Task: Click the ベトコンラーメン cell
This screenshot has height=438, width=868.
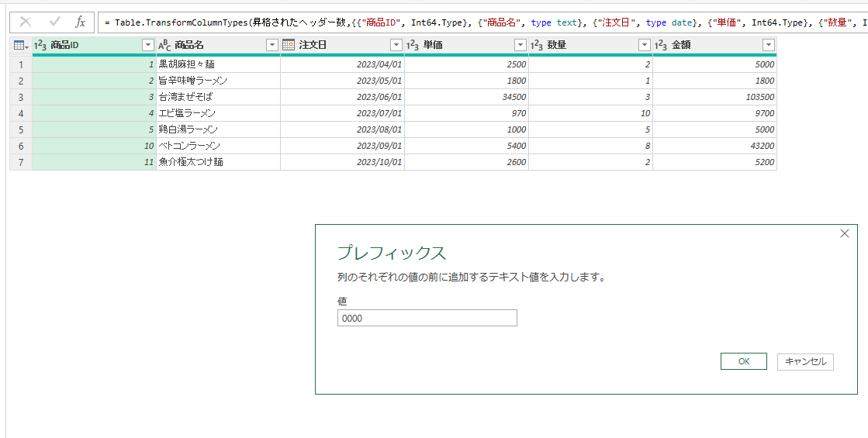Action: [218, 146]
